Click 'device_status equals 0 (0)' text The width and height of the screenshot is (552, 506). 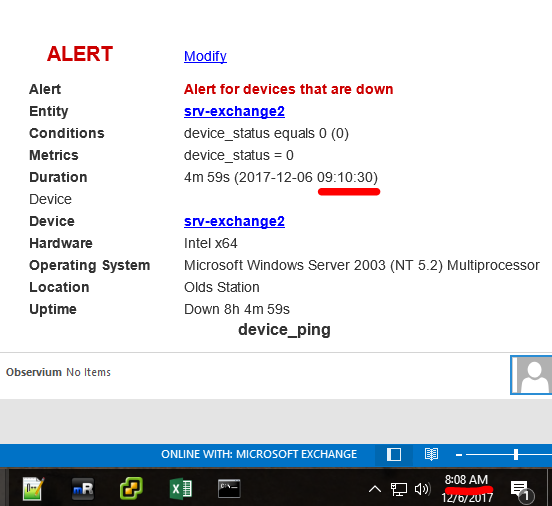tap(266, 133)
